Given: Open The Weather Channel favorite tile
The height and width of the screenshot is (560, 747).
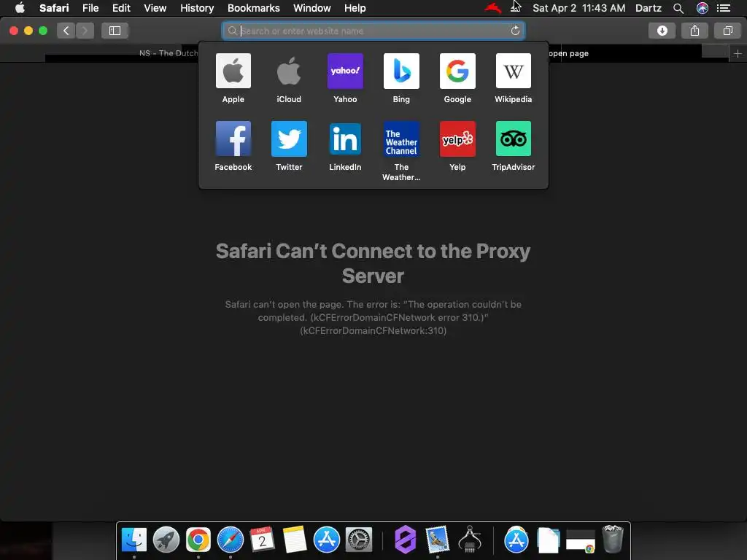Looking at the screenshot, I should 401,139.
